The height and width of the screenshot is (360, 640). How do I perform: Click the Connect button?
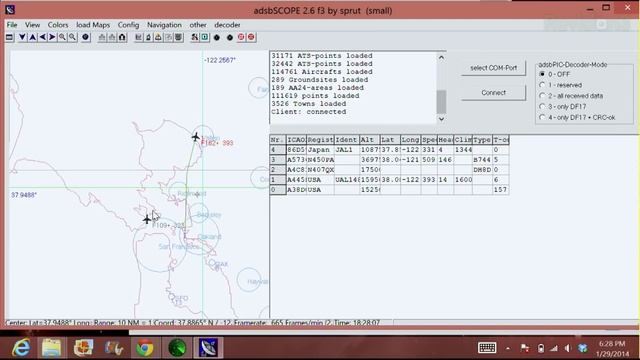[493, 93]
